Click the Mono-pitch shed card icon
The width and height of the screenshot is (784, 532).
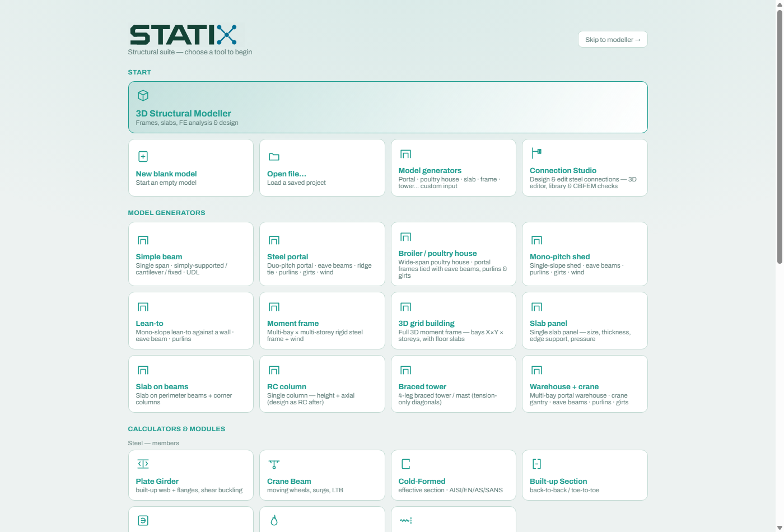click(x=537, y=240)
